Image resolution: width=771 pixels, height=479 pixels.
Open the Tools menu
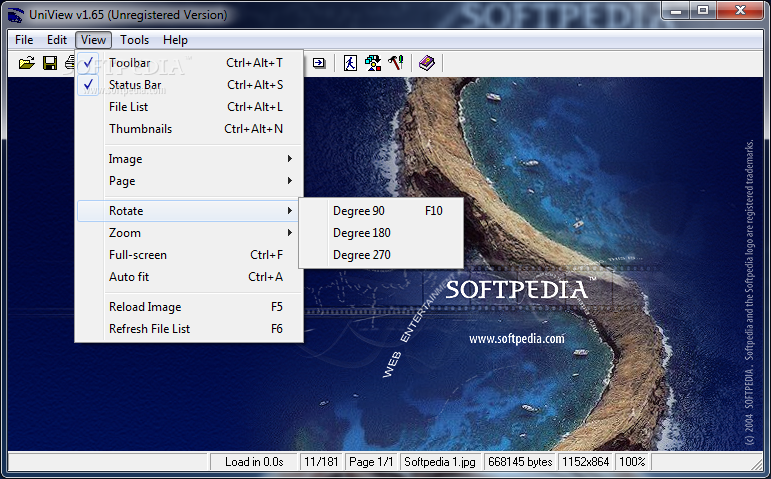tap(134, 40)
